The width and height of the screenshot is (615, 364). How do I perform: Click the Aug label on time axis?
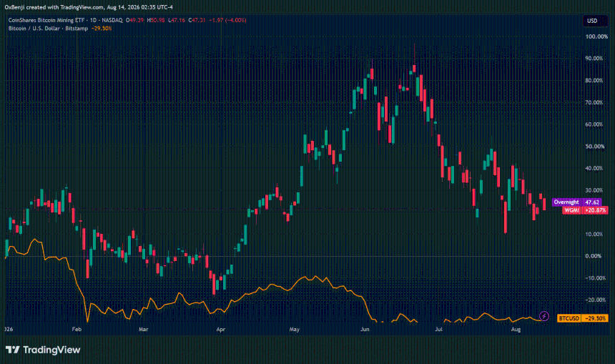[x=516, y=329]
